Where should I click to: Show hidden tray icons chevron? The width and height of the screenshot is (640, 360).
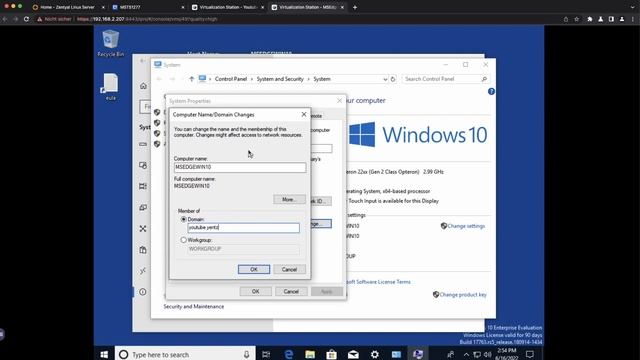(x=466, y=354)
